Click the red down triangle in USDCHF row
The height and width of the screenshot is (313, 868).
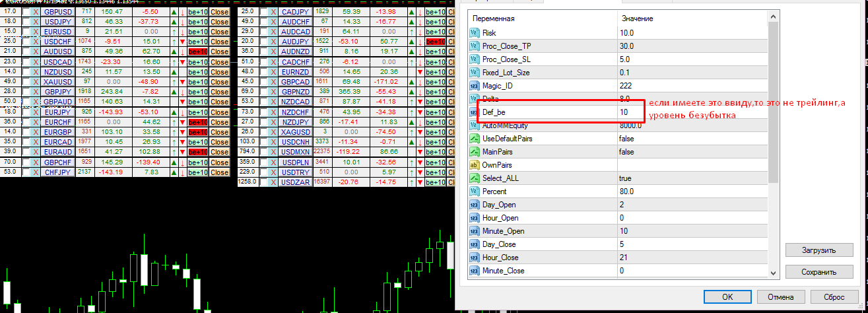pos(182,42)
